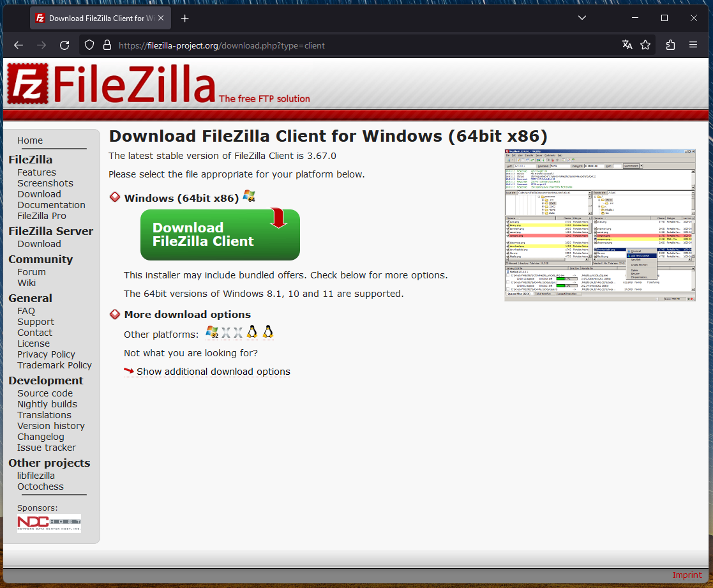Screen dimensions: 713x588
Task: Visit the Wiki link
Action: (26, 283)
